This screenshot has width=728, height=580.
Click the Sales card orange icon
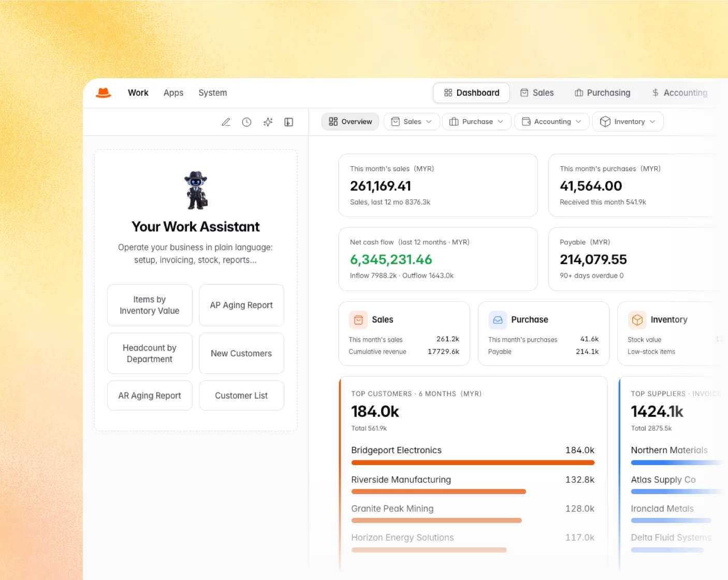tap(358, 320)
